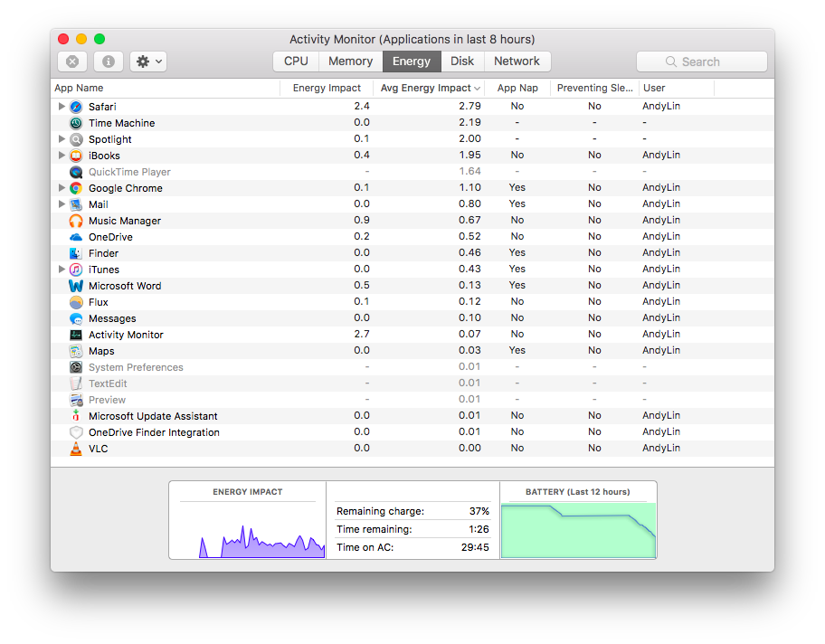This screenshot has height=644, width=825.
Task: Click the System Preferences gear icon
Action: (x=76, y=367)
